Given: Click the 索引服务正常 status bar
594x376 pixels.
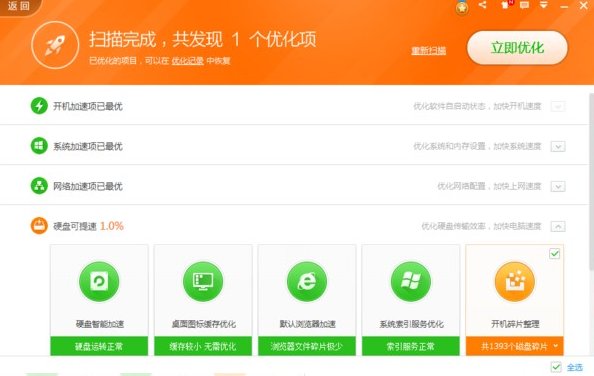Looking at the screenshot, I should click(x=411, y=346).
